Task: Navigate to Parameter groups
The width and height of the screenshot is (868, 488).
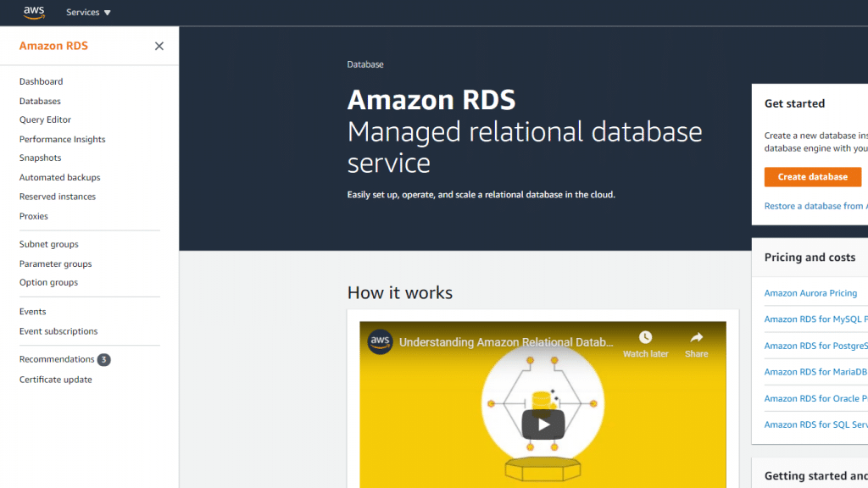Action: [x=55, y=264]
